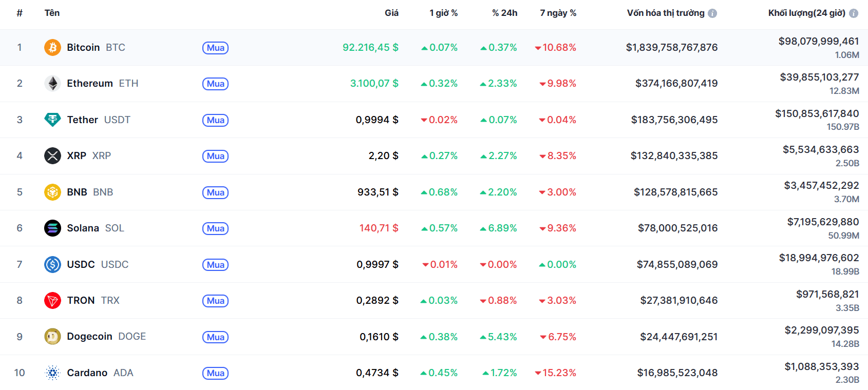This screenshot has width=868, height=390.
Task: Click Bitcoin 7-day change 10.68%
Action: point(555,47)
